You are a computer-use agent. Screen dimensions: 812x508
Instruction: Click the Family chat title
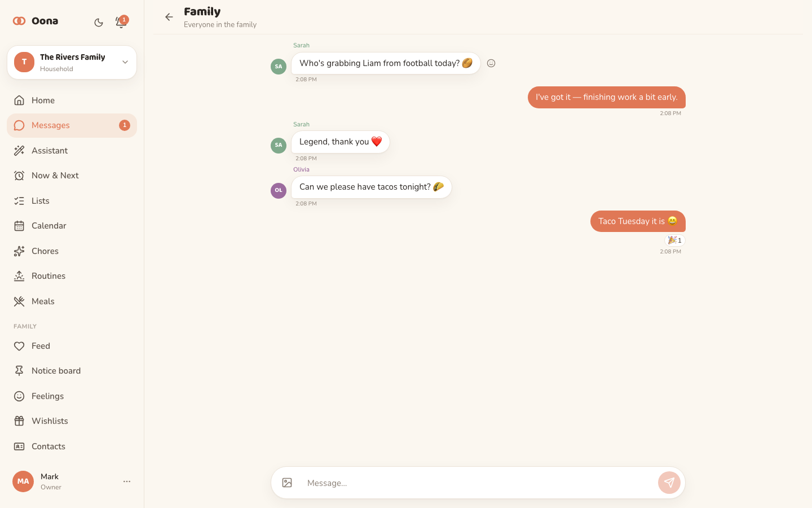click(x=202, y=11)
